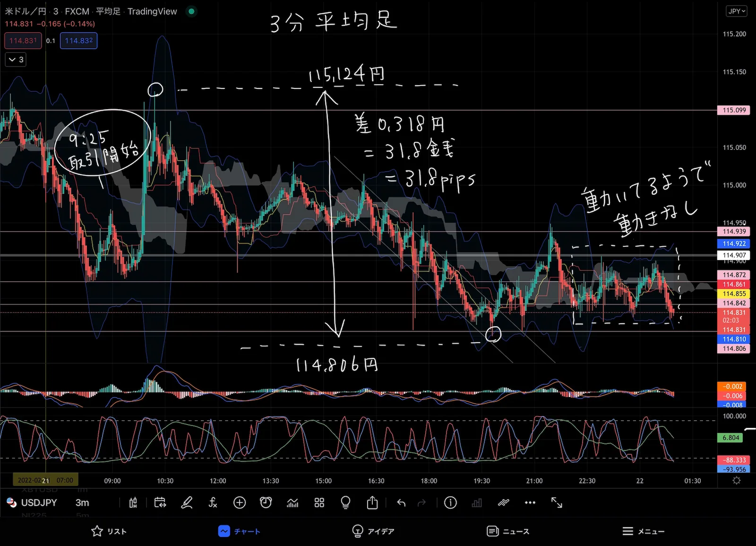Open the fx indicators menu

[x=213, y=503]
